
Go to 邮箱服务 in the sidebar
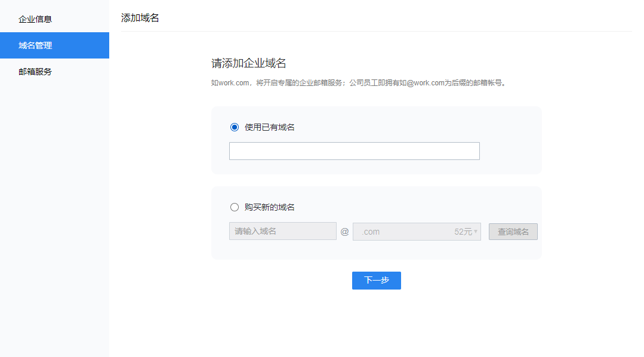coord(35,72)
